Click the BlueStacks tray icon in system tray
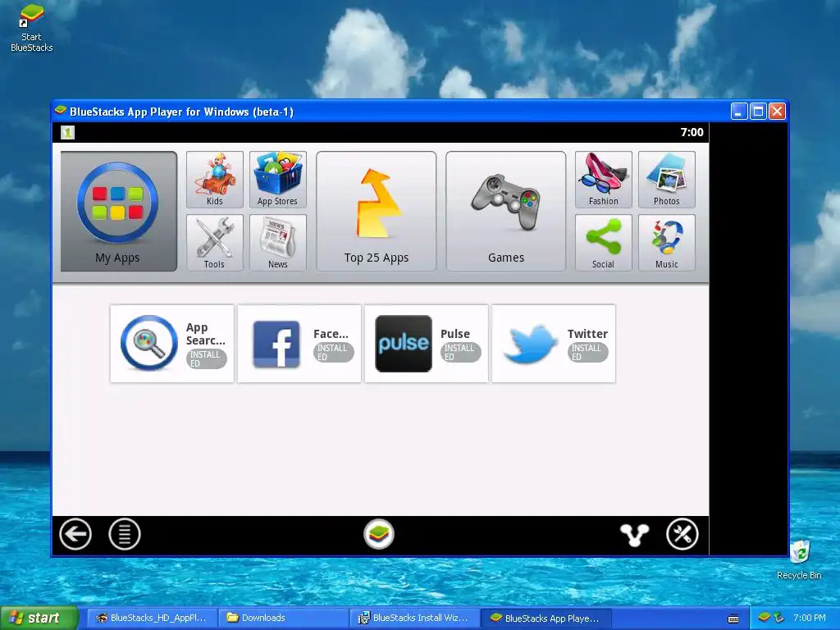 pos(765,618)
